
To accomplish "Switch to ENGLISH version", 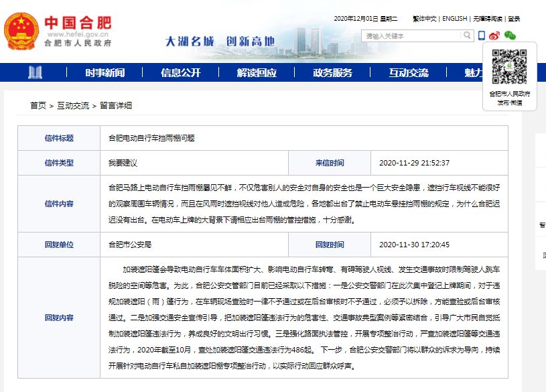I will (x=454, y=19).
